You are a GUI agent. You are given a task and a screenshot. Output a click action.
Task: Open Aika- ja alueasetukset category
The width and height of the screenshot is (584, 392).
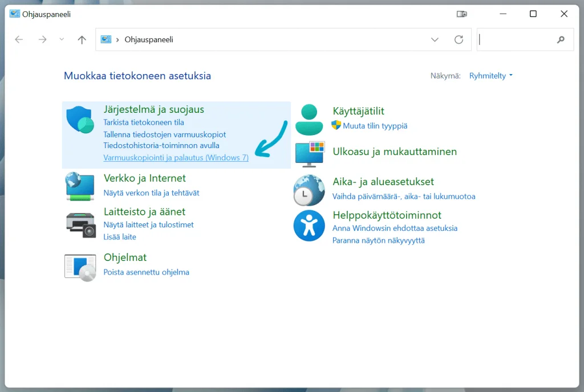pos(383,182)
